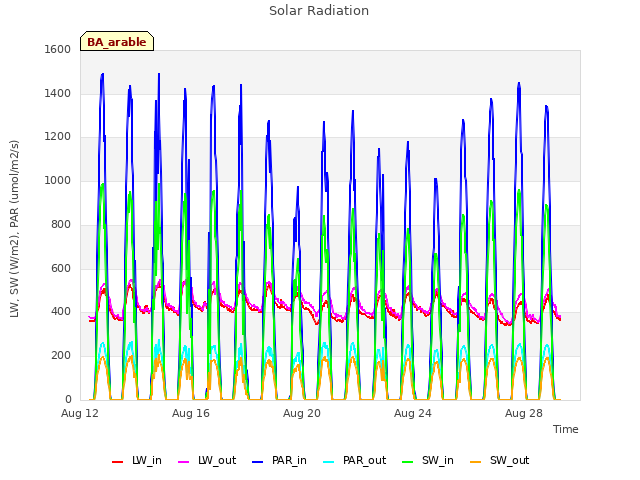Click the magenta LW_out color swatch
Viewport: 640px width, 480px height.
(184, 462)
